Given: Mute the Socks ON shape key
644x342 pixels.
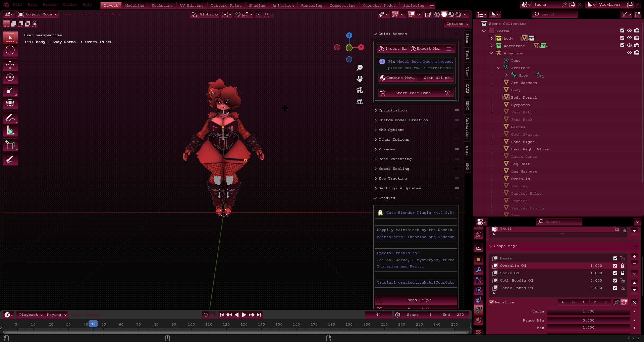Looking at the screenshot, I should [615, 273].
